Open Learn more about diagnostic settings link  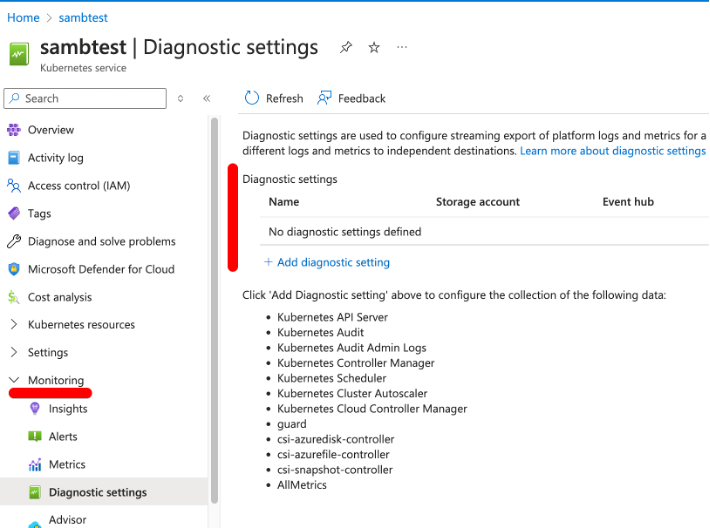pyautogui.click(x=612, y=151)
